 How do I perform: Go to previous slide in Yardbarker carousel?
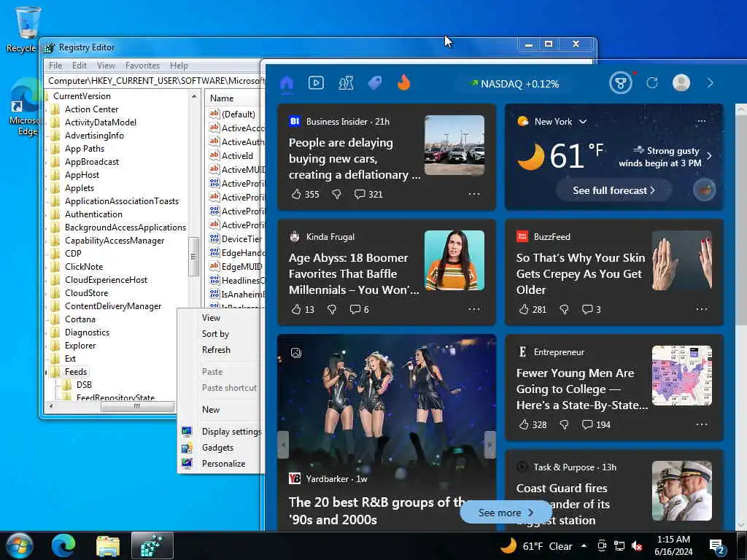[283, 445]
